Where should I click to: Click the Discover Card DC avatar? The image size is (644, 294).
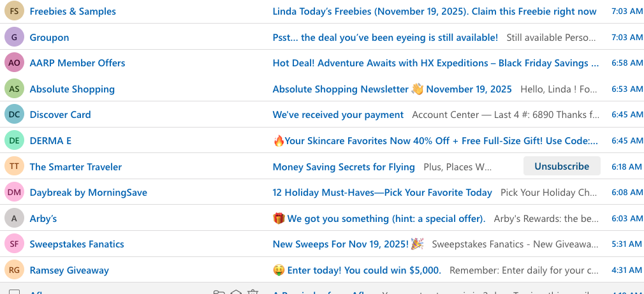[14, 114]
